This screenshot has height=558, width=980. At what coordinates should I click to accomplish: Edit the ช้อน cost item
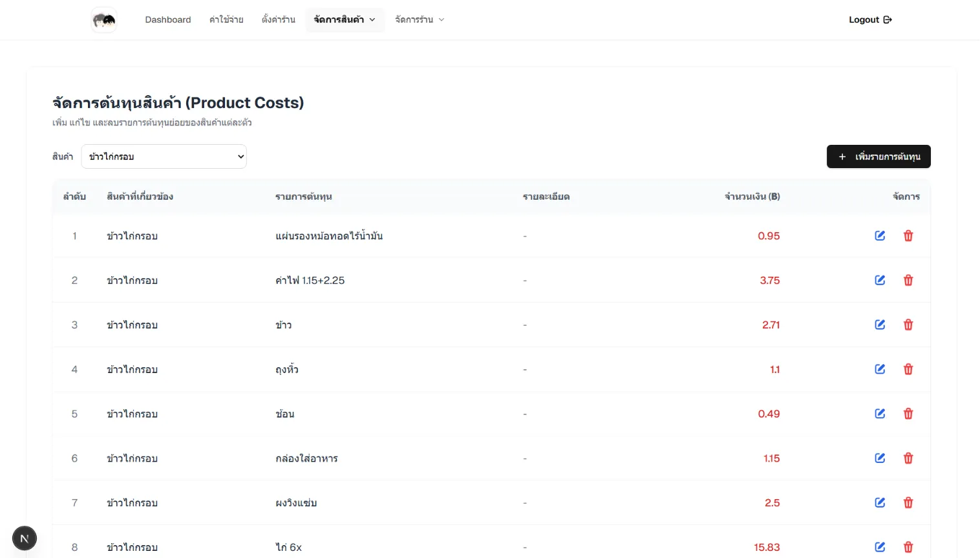[880, 414]
